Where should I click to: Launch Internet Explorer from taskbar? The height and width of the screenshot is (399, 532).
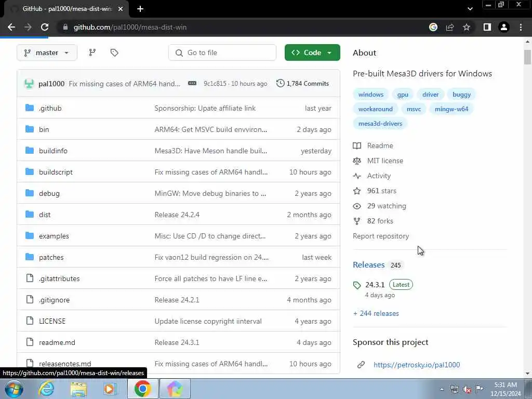point(46,389)
